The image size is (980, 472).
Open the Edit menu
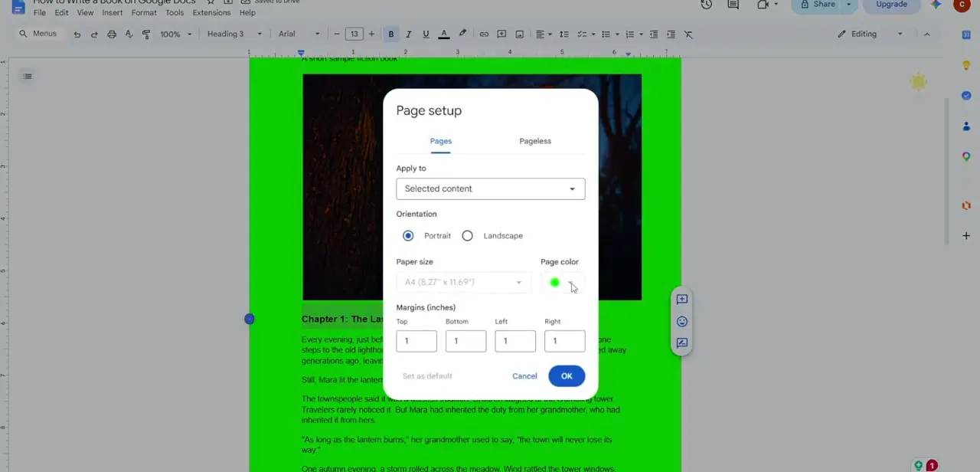click(61, 13)
